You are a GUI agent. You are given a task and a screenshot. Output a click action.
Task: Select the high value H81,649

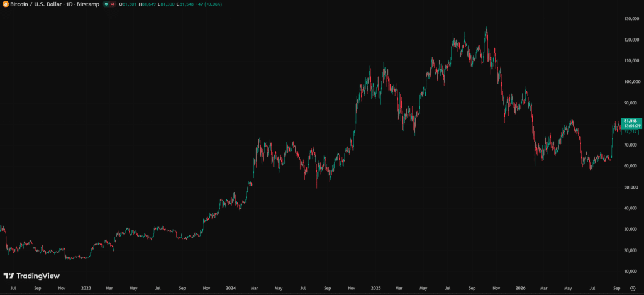[148, 4]
